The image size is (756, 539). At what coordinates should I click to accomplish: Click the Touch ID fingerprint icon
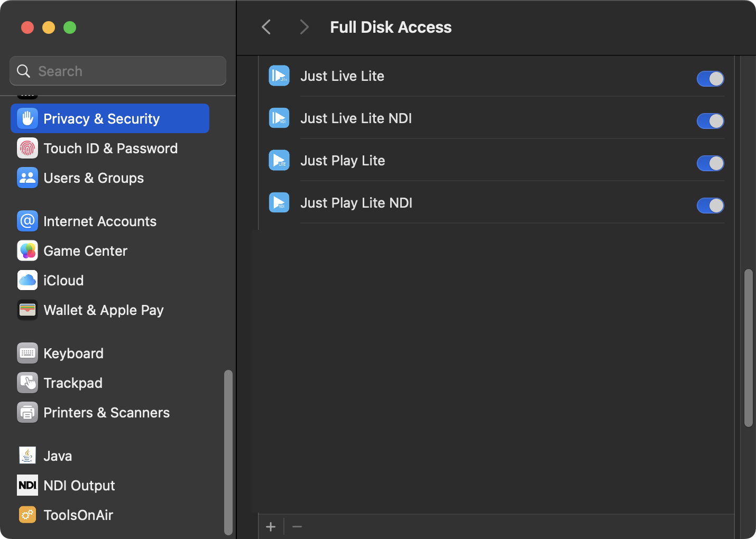27,148
